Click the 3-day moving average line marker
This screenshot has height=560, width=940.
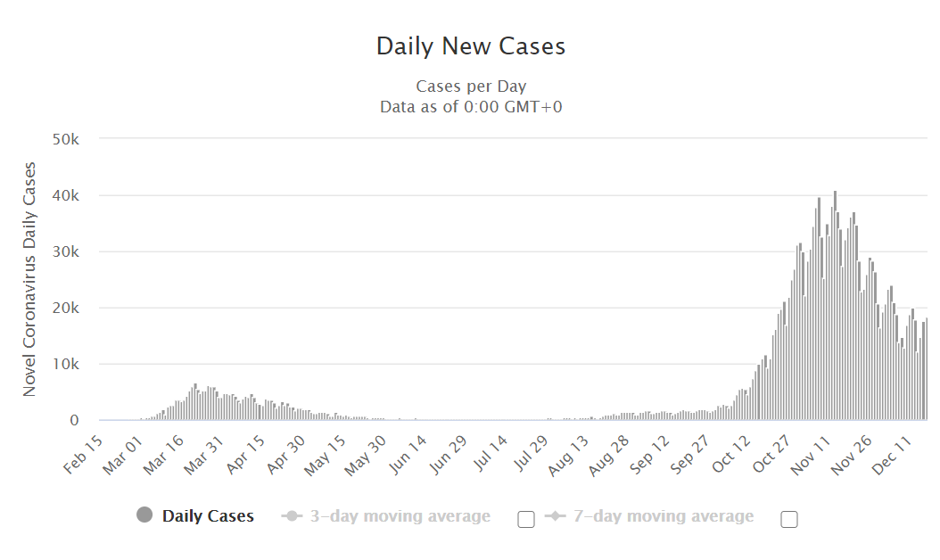tap(292, 516)
